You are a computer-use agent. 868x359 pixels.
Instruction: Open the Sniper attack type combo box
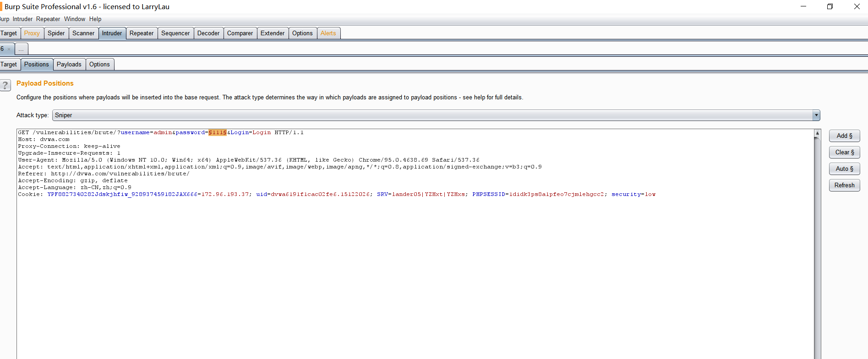coord(436,115)
